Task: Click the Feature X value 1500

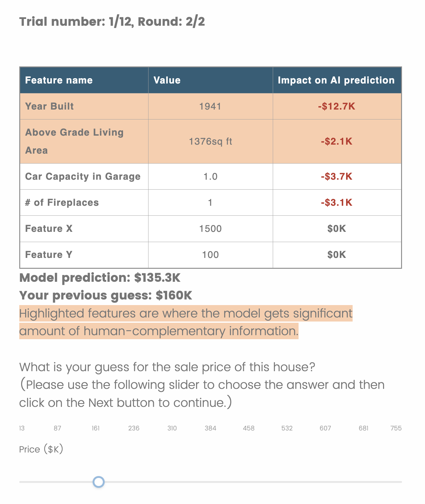Action: (x=210, y=229)
